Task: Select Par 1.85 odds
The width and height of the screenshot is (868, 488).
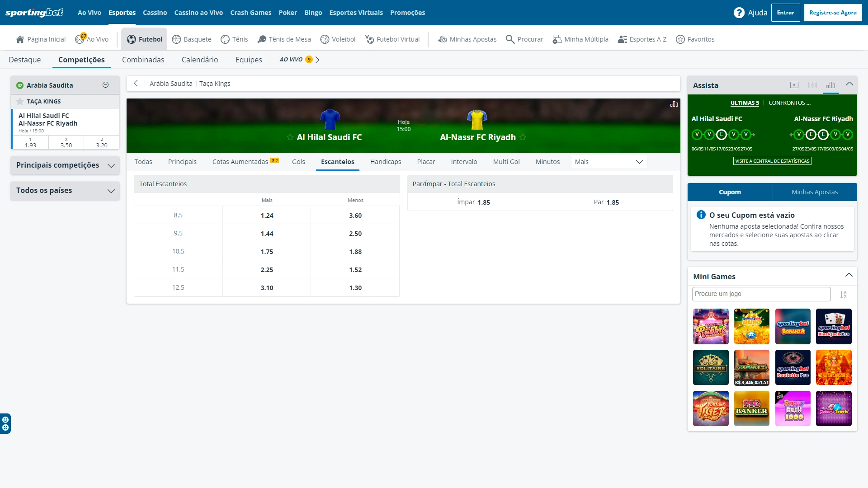Action: [x=606, y=202]
